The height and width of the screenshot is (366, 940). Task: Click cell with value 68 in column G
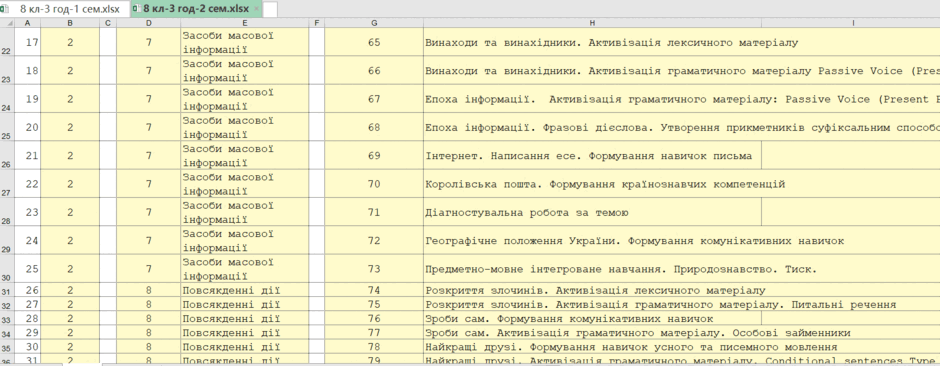[x=374, y=127]
